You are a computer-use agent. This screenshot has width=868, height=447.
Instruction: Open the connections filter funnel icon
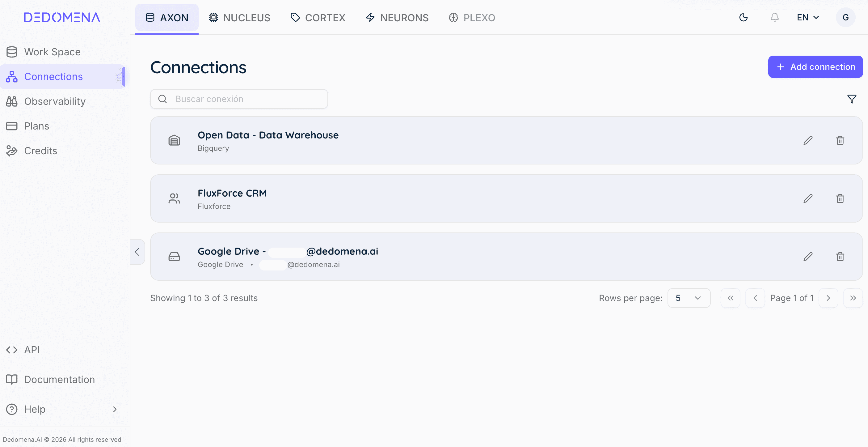(852, 99)
